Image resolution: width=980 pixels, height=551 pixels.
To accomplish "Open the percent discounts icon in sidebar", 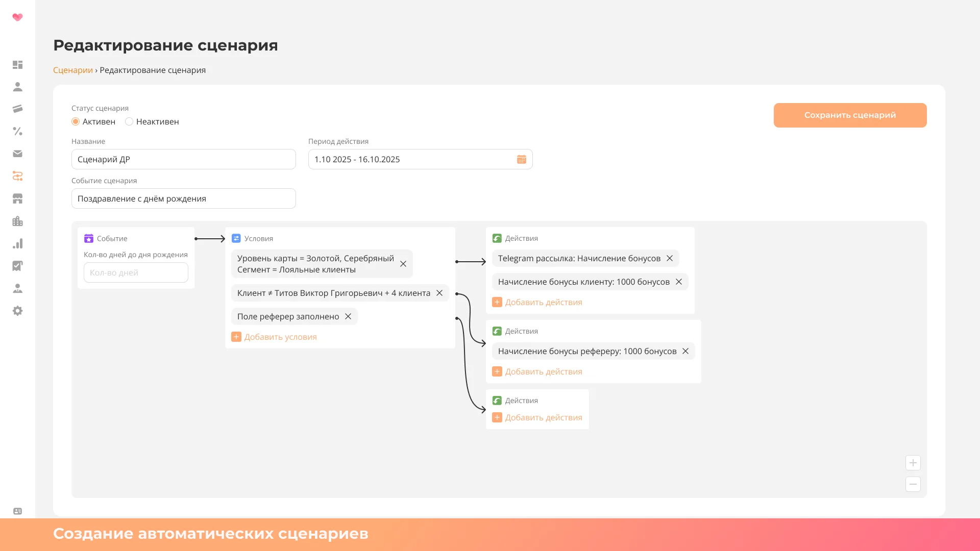I will (x=17, y=131).
